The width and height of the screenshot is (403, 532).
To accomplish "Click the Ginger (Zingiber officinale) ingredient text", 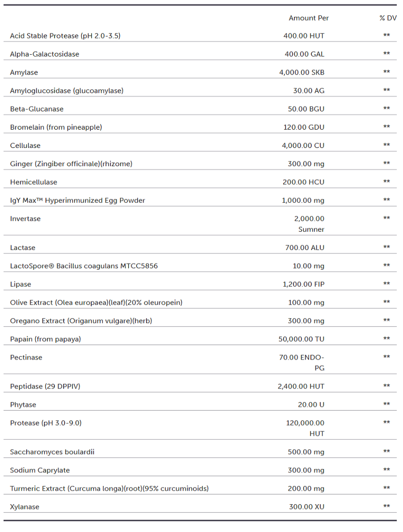I will (71, 163).
